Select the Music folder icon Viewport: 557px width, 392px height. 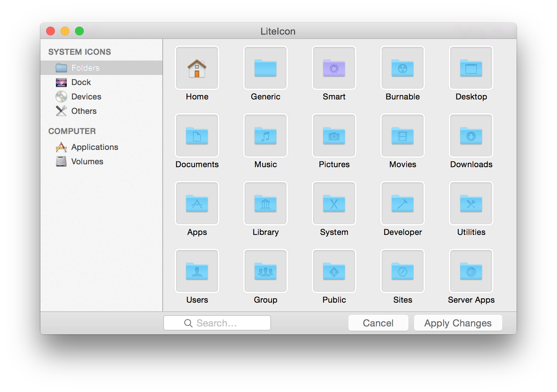pos(266,135)
